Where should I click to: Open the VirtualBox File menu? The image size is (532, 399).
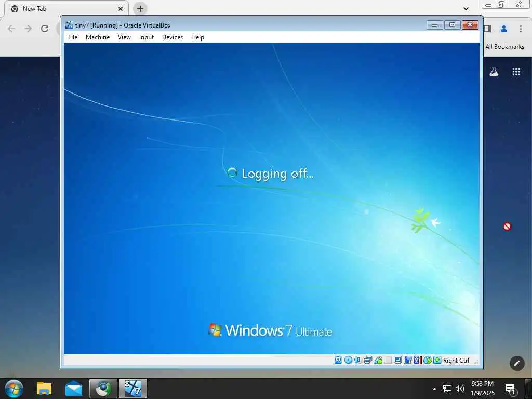73,37
